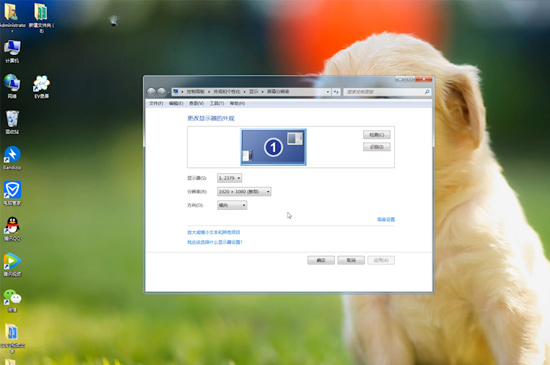The image size is (550, 365).
Task: Open the 工具(T) menu
Action: (x=217, y=103)
